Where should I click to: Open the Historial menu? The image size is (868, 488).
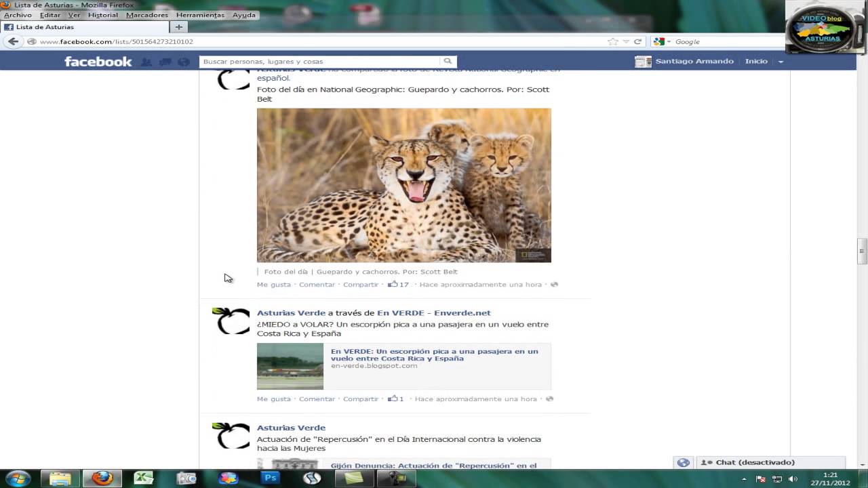[103, 15]
